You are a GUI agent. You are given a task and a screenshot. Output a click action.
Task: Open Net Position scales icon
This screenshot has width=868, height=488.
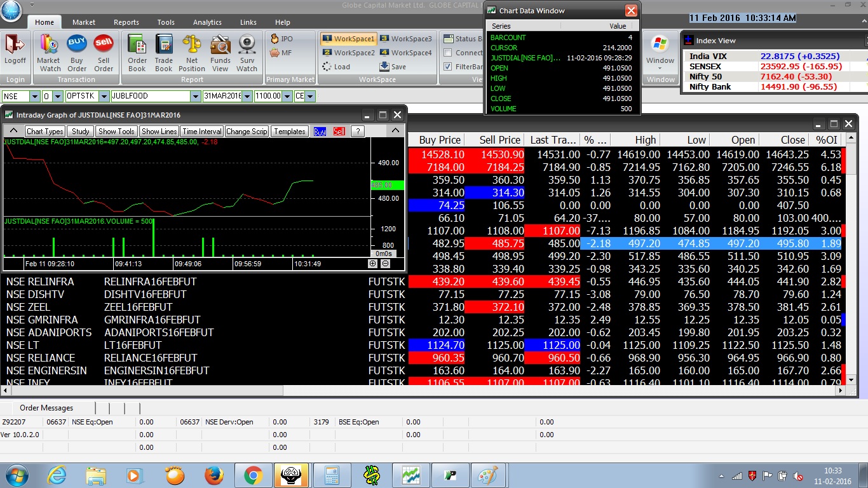191,52
